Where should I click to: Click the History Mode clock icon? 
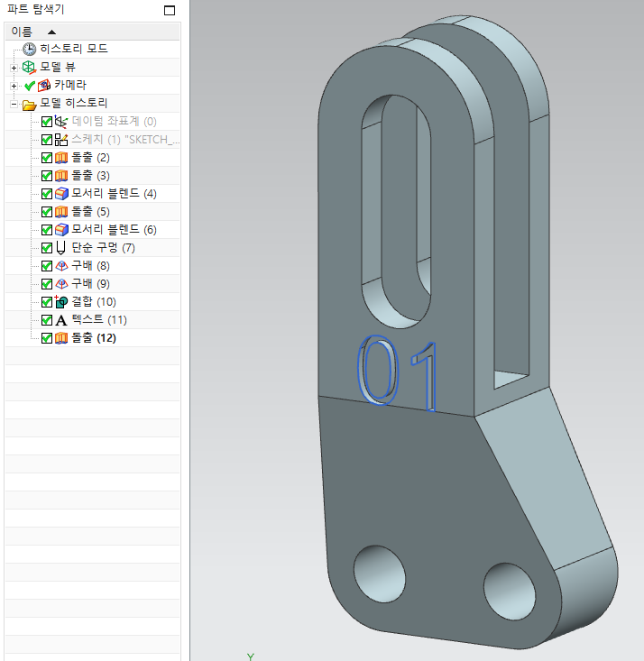tap(30, 50)
